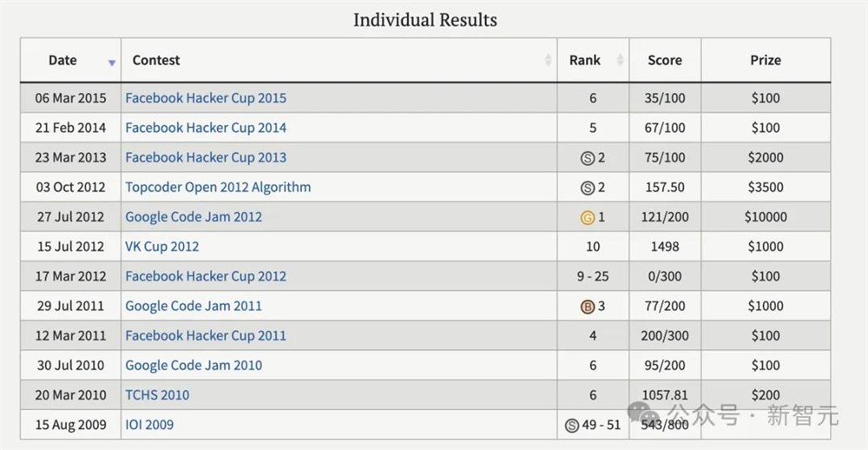This screenshot has width=868, height=450.
Task: Click the silver medal icon in Facebook Hacker Cup 2013 row
Action: [587, 158]
